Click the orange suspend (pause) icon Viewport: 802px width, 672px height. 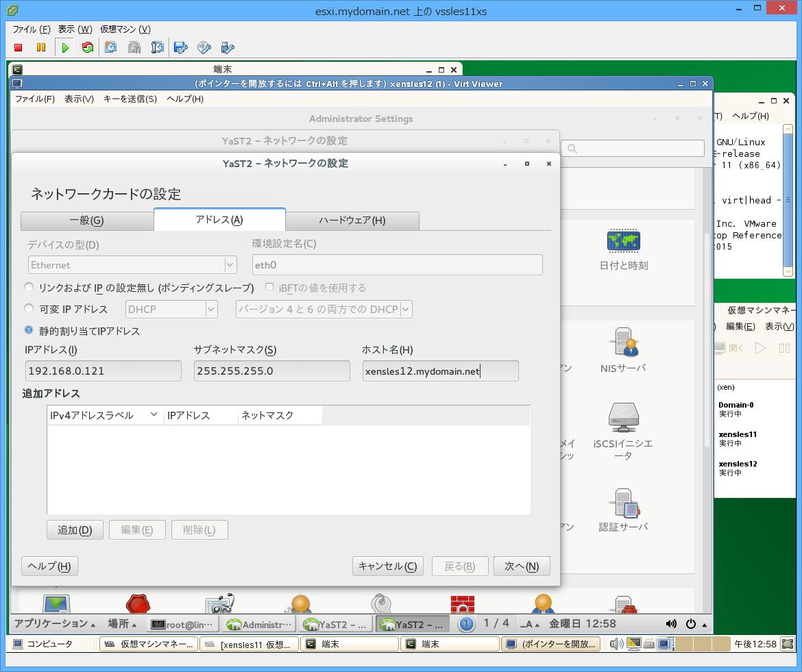click(x=41, y=47)
